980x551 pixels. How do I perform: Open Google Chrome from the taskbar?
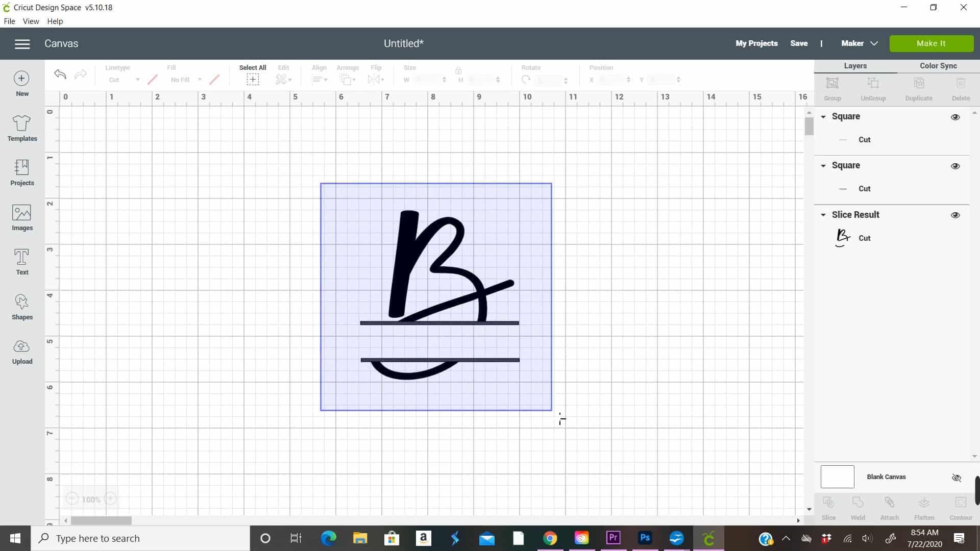coord(550,538)
